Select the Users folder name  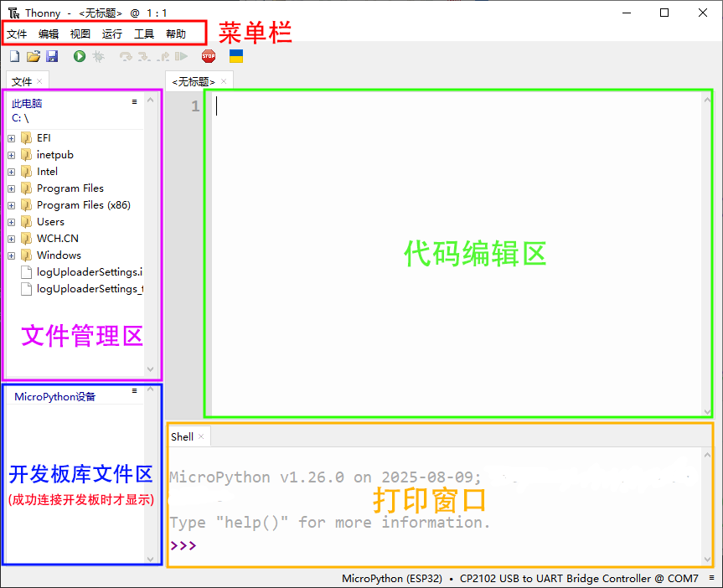(x=50, y=221)
